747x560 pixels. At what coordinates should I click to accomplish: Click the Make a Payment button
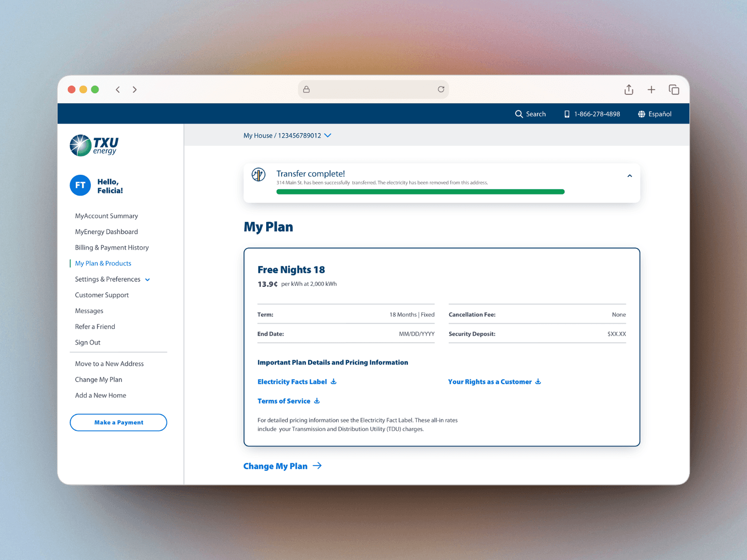pos(118,423)
